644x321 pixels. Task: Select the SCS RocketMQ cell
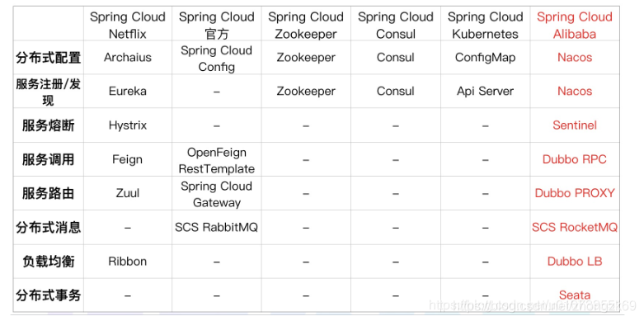[x=574, y=227]
